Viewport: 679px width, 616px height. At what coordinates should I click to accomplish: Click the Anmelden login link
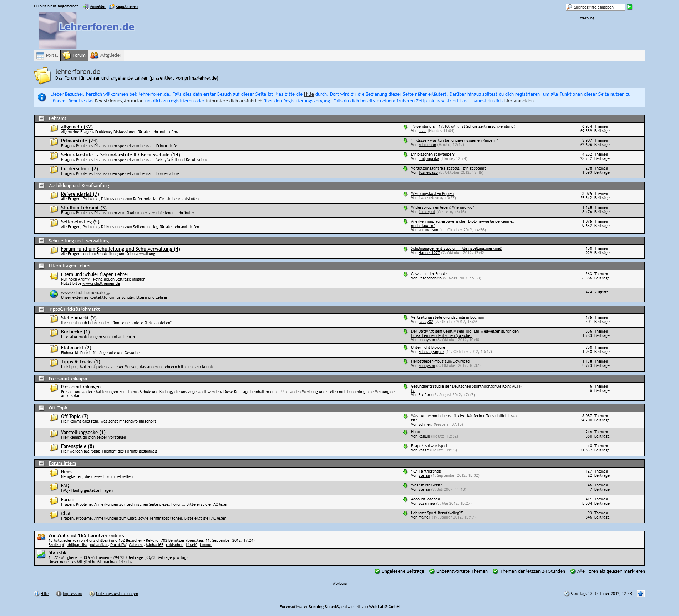[x=98, y=6]
